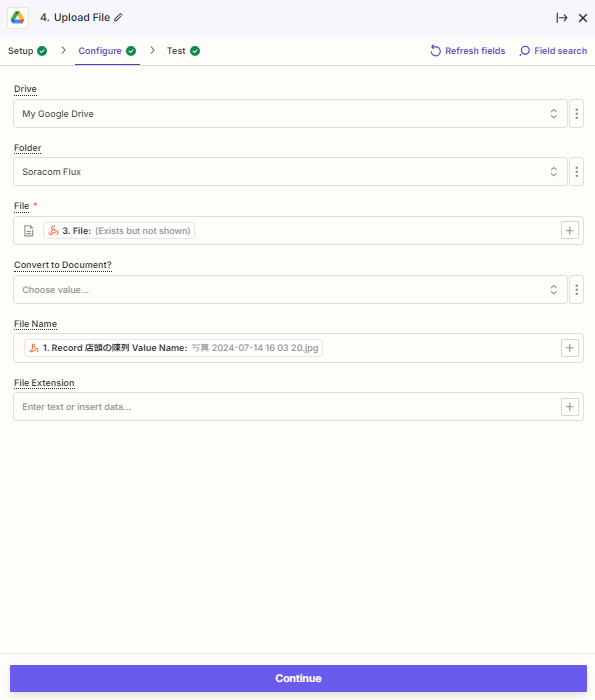The width and height of the screenshot is (595, 700).
Task: Switch to the Setup tab
Action: click(27, 51)
